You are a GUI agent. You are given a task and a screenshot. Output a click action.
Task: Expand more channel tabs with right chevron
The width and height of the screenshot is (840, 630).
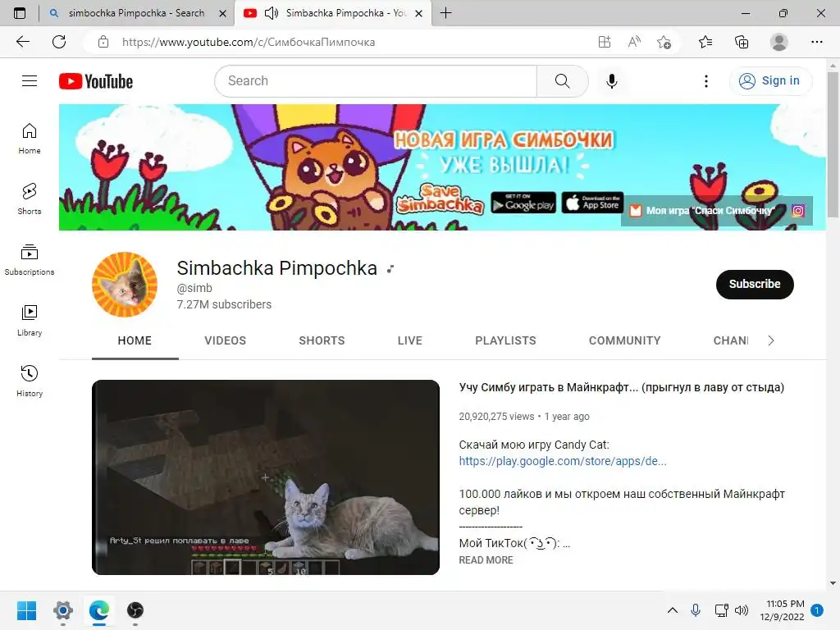[771, 340]
